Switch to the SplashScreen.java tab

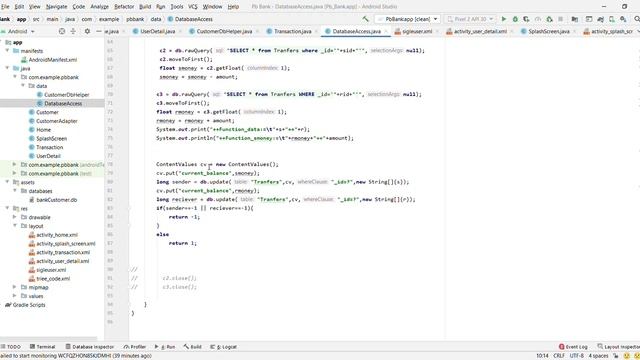(x=549, y=31)
